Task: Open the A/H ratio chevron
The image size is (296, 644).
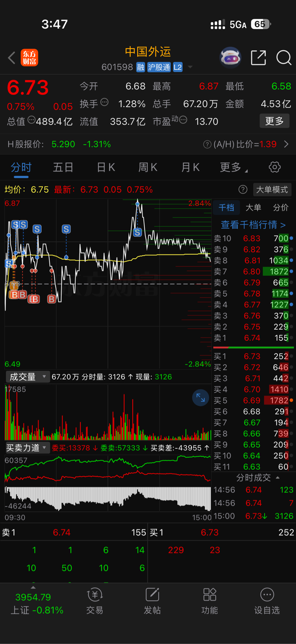Action: pos(286,144)
